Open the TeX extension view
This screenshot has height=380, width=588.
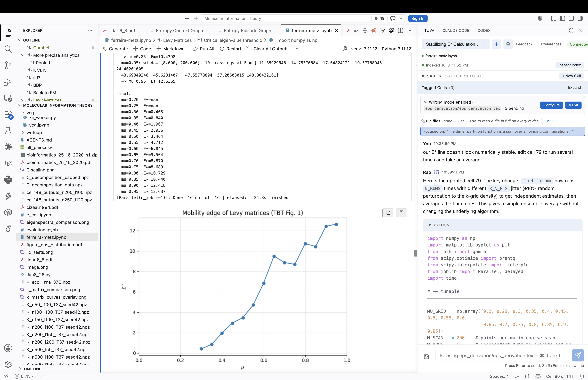click(8, 163)
